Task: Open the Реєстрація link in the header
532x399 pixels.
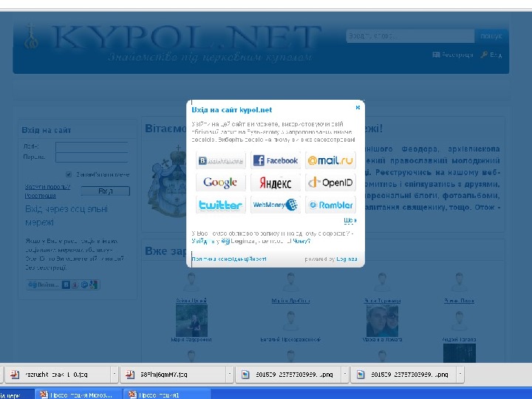Action: 453,55
